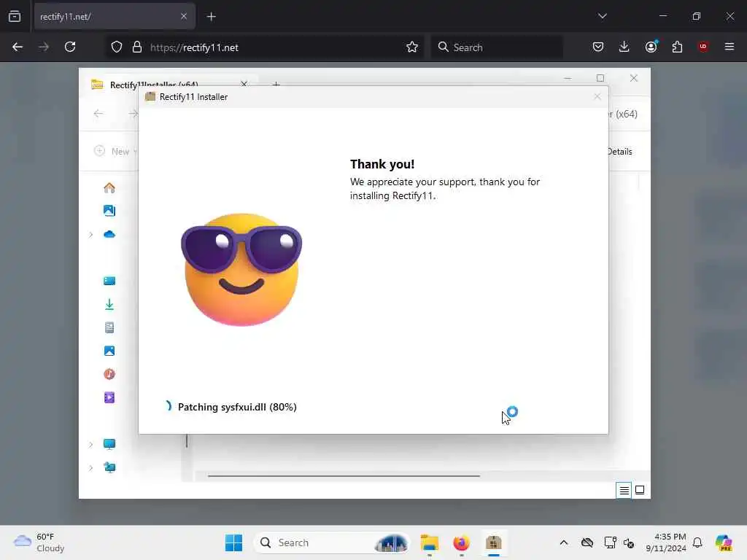
Task: Open Videos folder in sidebar
Action: point(109,397)
